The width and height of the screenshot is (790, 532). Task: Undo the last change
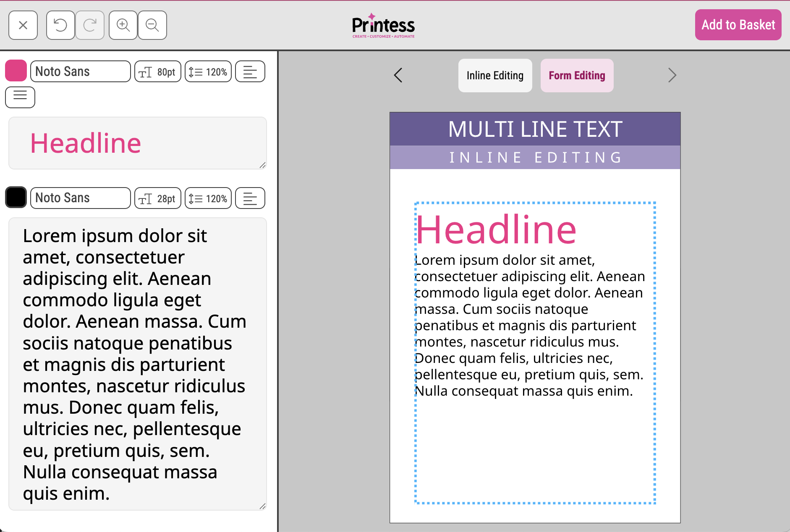coord(60,25)
